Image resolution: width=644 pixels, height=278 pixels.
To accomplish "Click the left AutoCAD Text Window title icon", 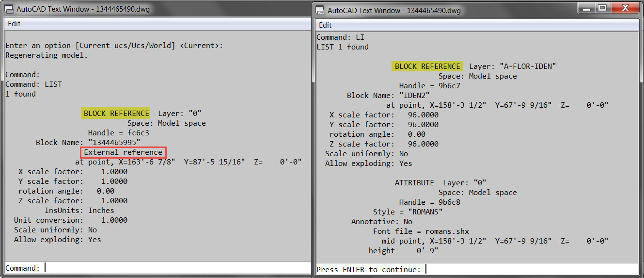I will 9,9.
